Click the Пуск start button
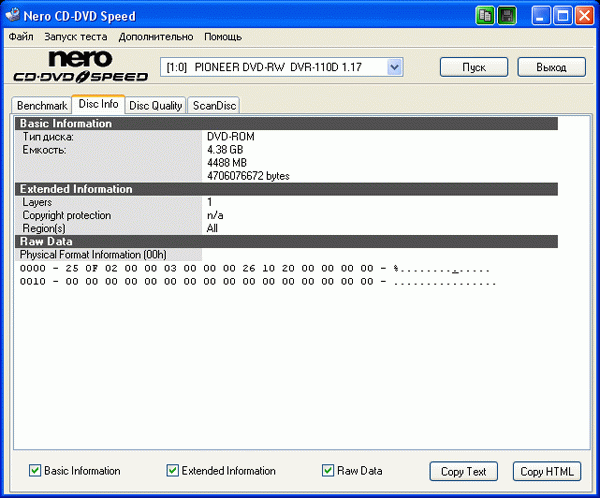Viewport: 600px width, 498px height. click(x=474, y=67)
